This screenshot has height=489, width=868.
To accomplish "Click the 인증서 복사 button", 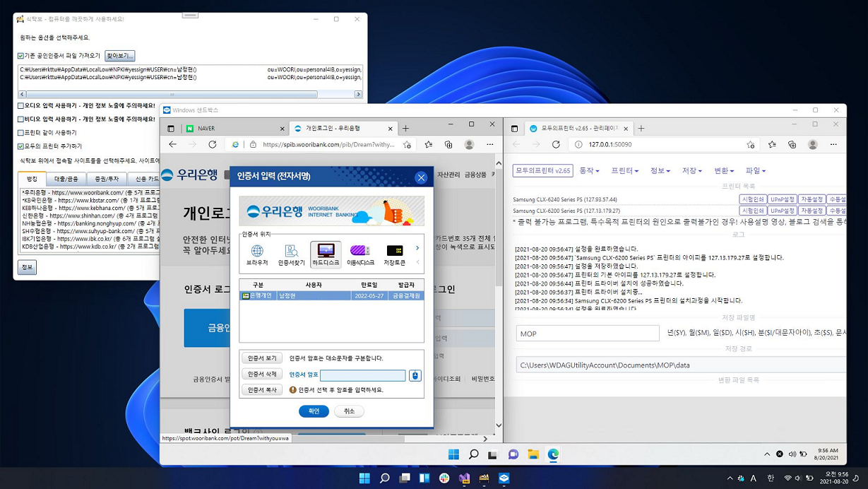I will click(262, 389).
